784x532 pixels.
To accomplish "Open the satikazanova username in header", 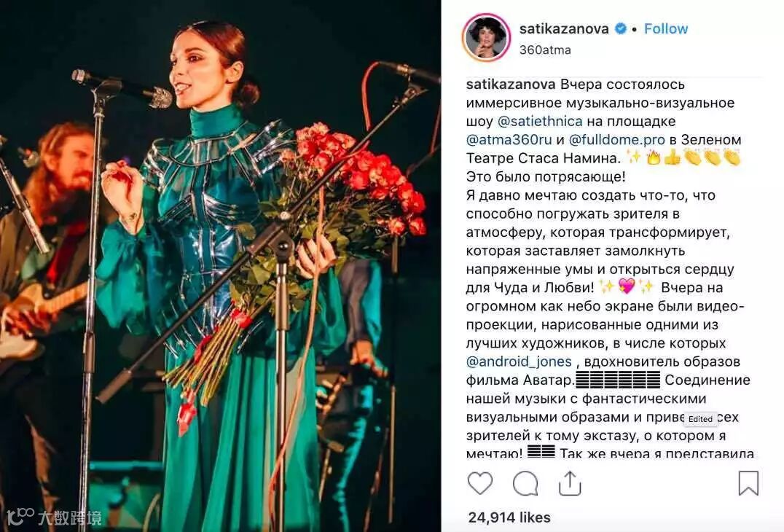I will pyautogui.click(x=564, y=29).
